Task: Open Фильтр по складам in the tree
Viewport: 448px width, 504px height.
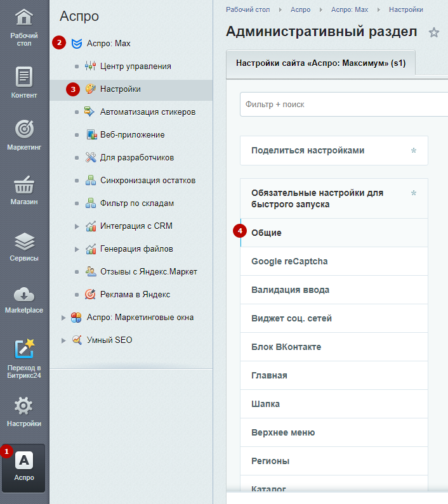Action: coord(137,203)
